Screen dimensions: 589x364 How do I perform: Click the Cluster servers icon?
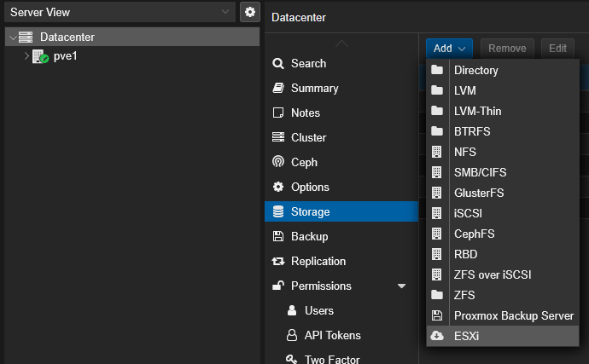[x=277, y=137]
